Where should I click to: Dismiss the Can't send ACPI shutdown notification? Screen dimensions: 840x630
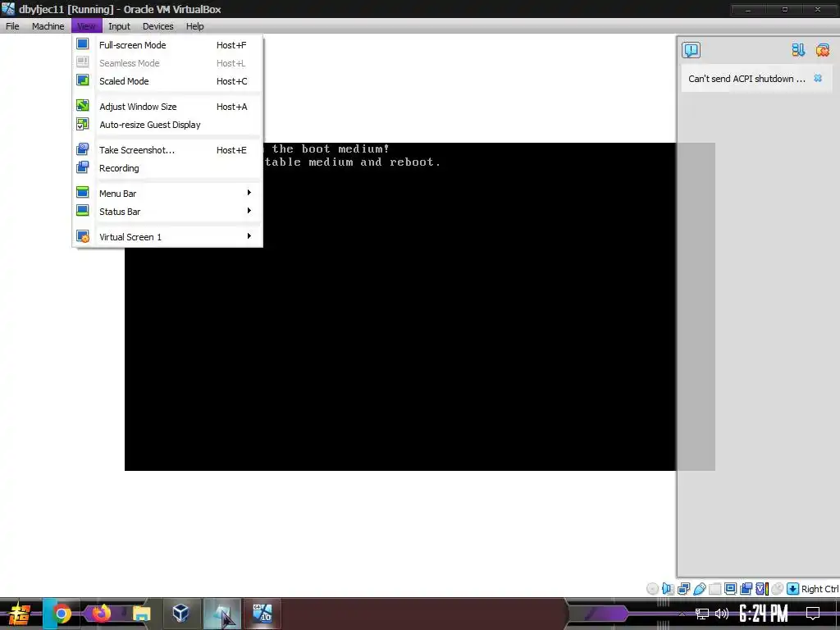818,78
